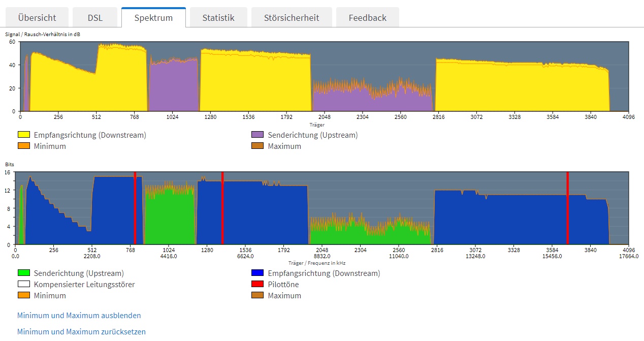Click 'Pilottöne' legend text
The width and height of the screenshot is (644, 341).
coord(283,285)
